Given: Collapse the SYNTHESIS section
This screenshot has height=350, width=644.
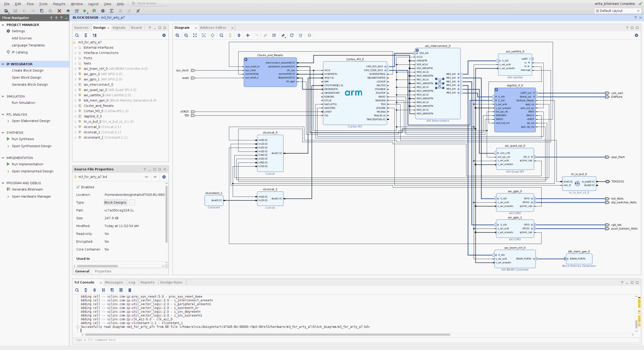Looking at the screenshot, I should click(3, 133).
